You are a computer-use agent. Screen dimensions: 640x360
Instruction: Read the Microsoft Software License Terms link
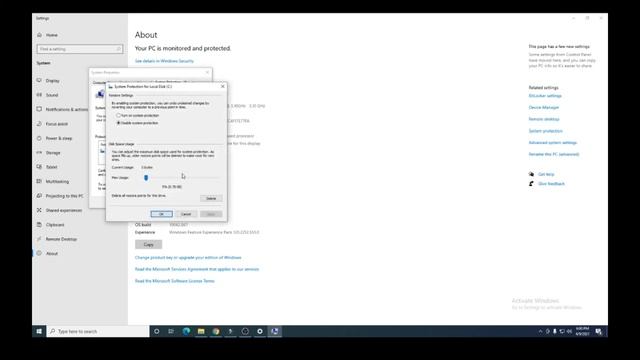[x=175, y=281]
